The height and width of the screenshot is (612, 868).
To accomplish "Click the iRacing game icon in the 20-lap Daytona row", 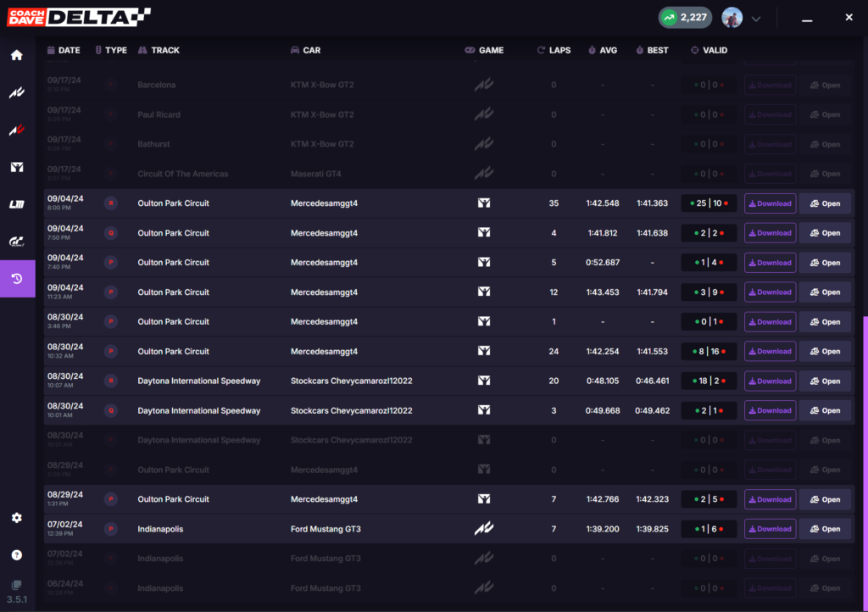I will click(484, 381).
